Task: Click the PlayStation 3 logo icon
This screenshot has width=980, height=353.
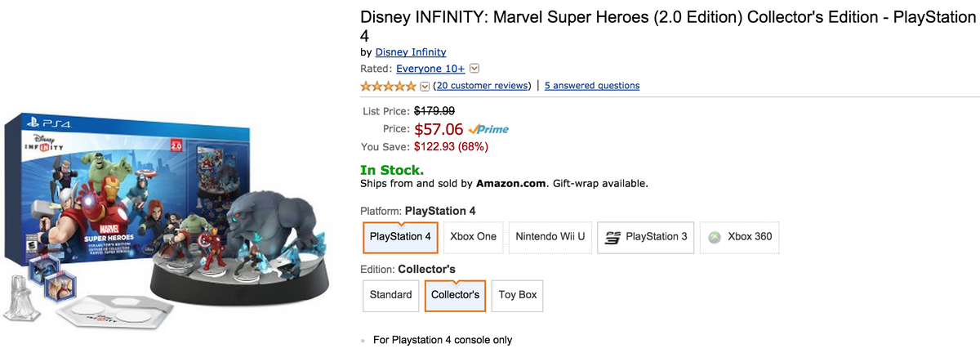Action: 612,237
